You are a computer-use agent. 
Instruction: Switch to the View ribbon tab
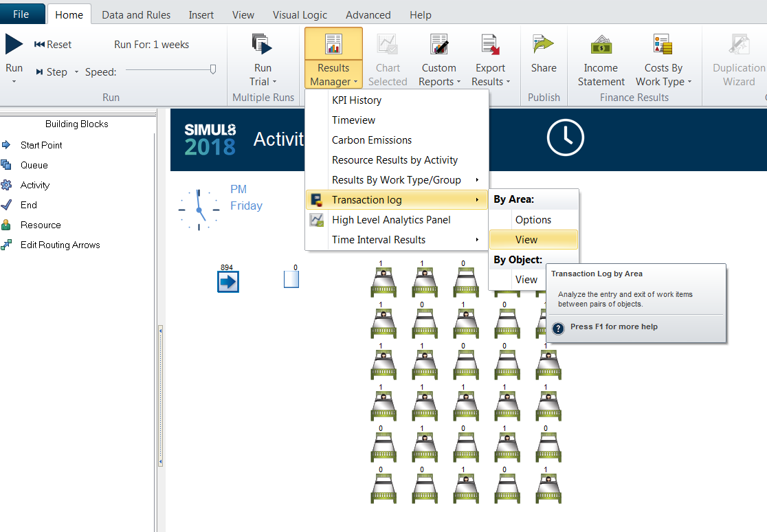point(243,15)
